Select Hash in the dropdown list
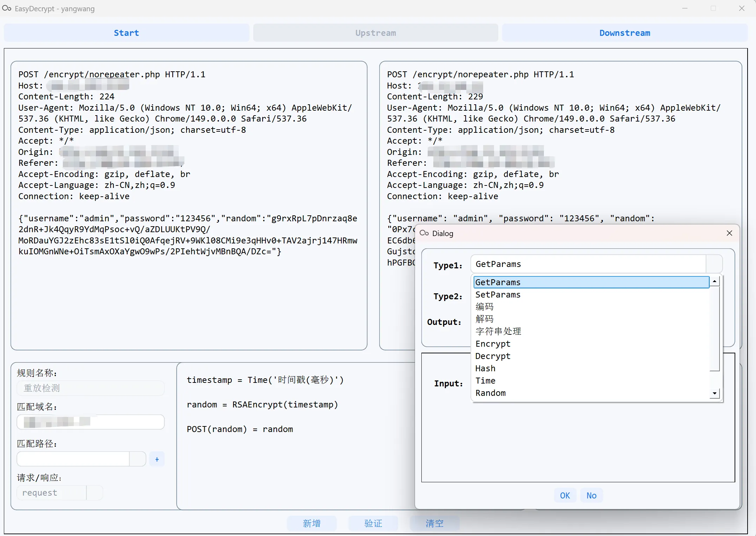The image size is (756, 536). [x=591, y=368]
